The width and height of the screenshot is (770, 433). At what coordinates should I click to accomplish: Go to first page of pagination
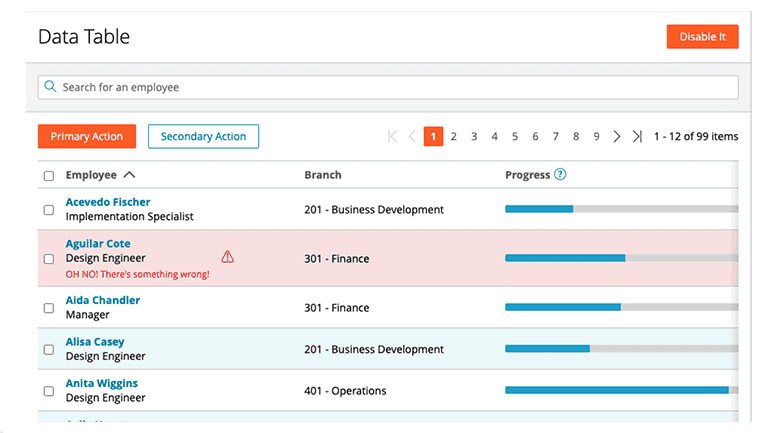tap(392, 136)
